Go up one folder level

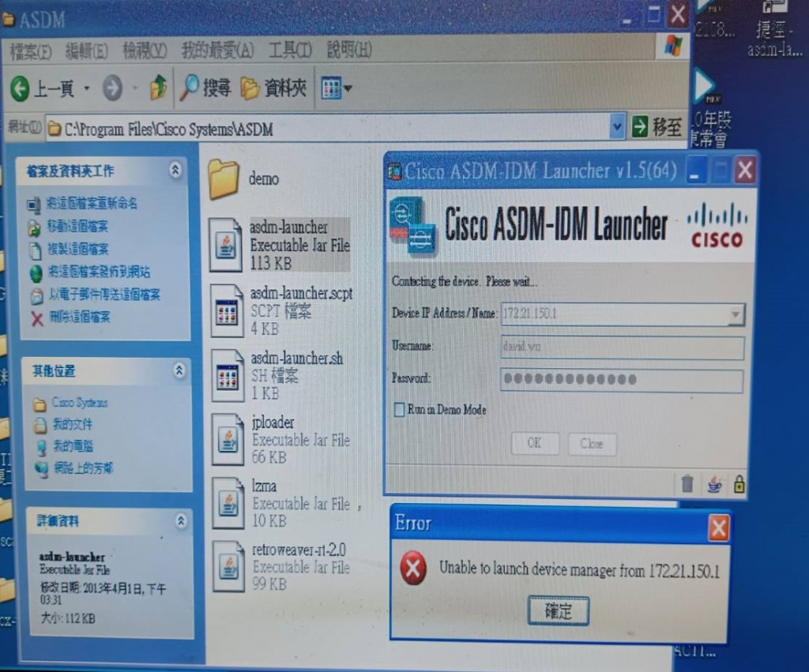pyautogui.click(x=158, y=87)
